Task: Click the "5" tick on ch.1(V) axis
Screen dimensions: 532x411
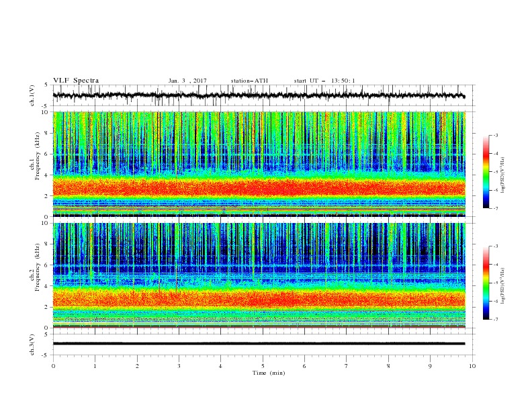Action: 46,85
